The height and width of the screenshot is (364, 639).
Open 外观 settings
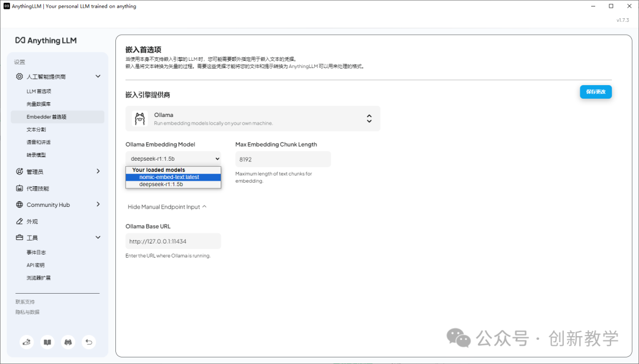tap(32, 222)
